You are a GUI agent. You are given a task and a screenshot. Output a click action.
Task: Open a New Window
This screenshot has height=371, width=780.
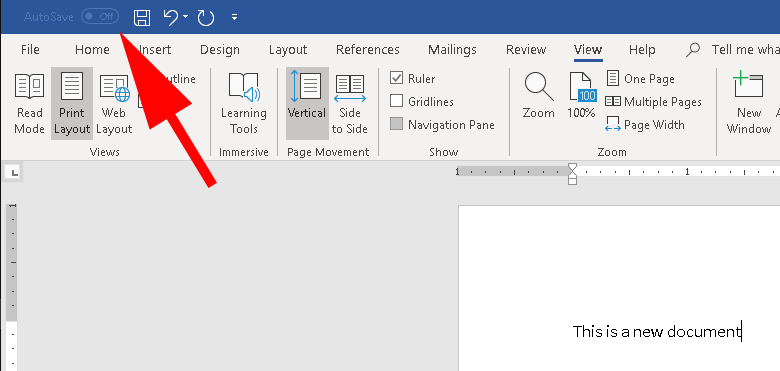tap(749, 103)
